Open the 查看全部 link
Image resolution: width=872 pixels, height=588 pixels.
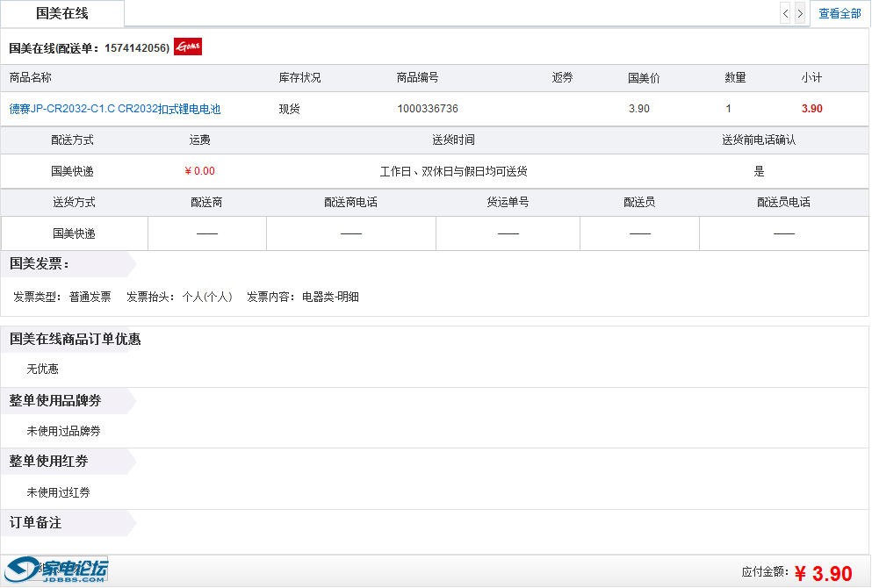pyautogui.click(x=840, y=13)
